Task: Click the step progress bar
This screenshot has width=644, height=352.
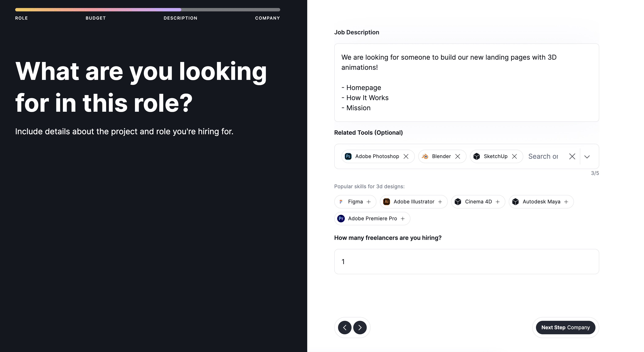Action: [x=147, y=10]
